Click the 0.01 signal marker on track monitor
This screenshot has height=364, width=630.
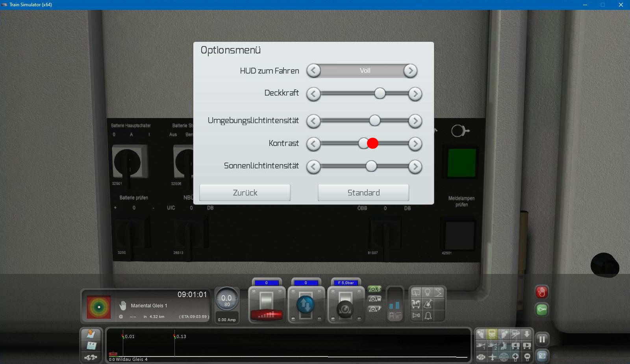(x=128, y=336)
